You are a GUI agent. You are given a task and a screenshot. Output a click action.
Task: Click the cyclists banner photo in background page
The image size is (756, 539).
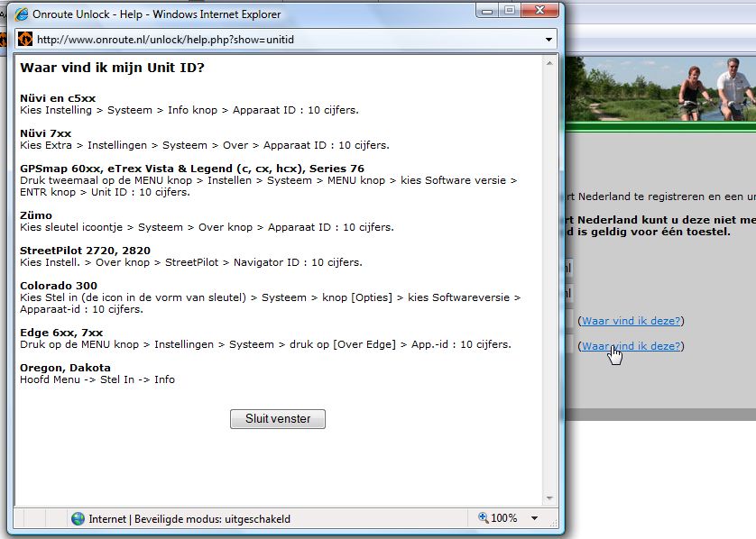[660, 89]
